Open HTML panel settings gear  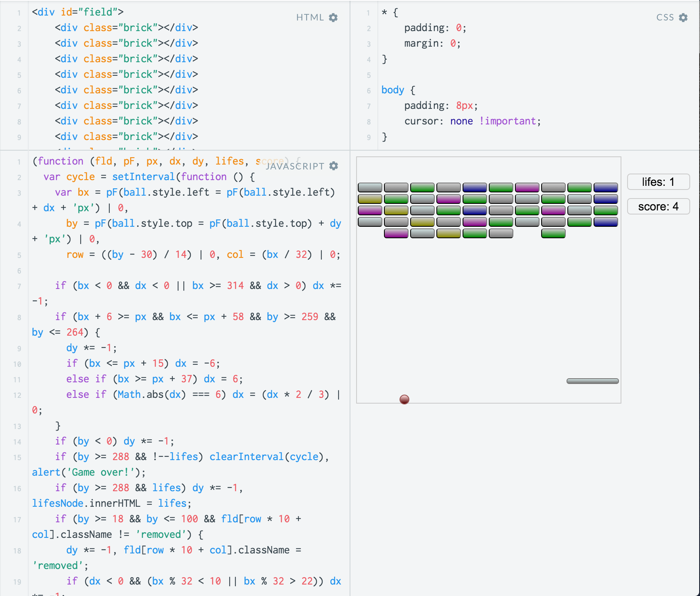333,18
